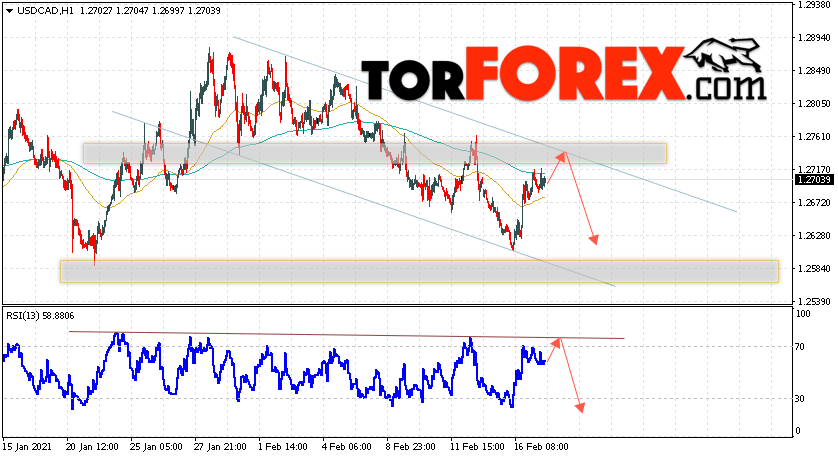Viewport: 838px width, 458px height.
Task: Select the 1.27170 price scale value
Action: (814, 169)
